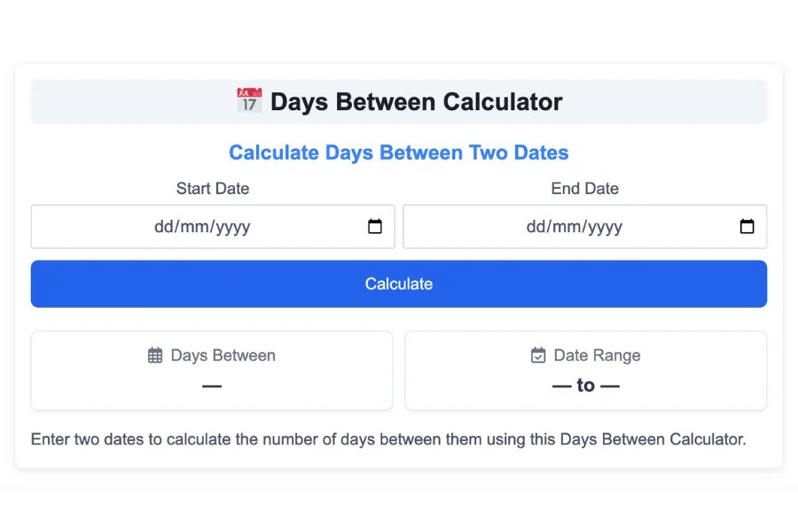
Task: Select the day segment in Start Date
Action: tap(163, 227)
